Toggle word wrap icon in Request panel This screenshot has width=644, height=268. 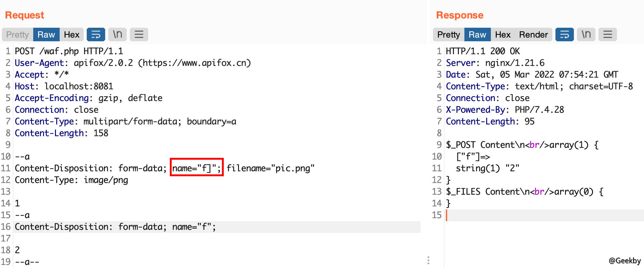point(96,35)
